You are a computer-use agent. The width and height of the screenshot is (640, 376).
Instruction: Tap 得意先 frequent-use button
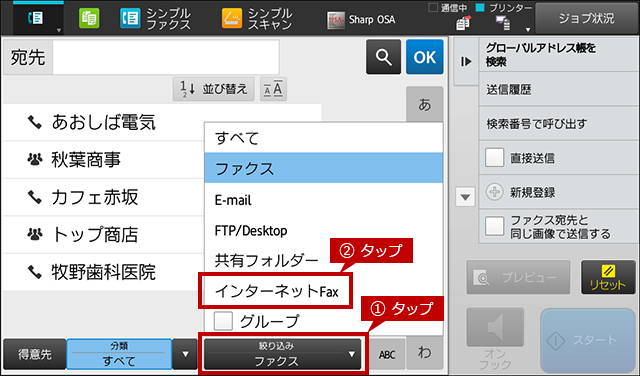tap(35, 354)
